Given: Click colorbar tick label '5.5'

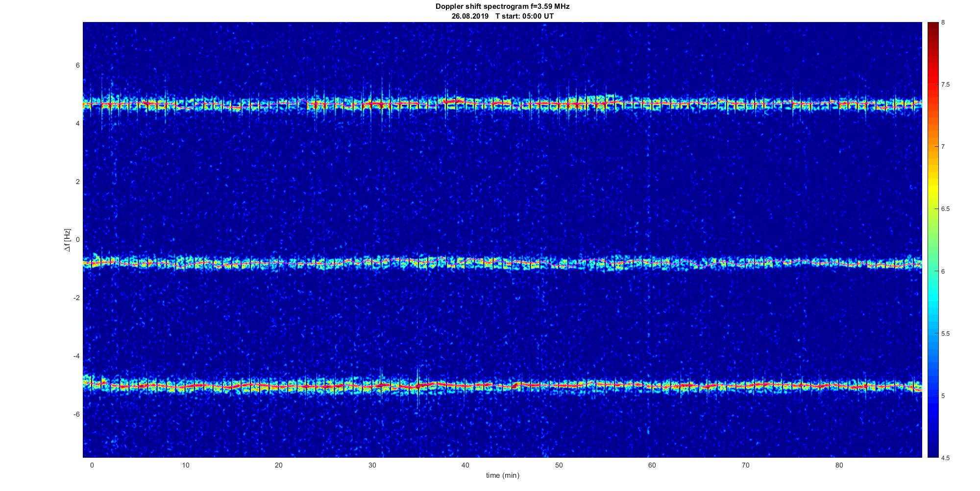Looking at the screenshot, I should coord(945,334).
